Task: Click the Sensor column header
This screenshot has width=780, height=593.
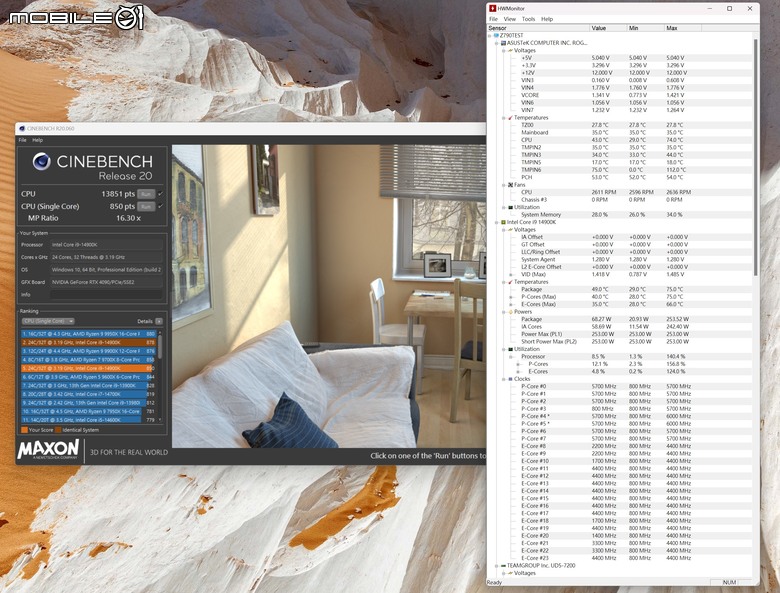Action: (538, 28)
